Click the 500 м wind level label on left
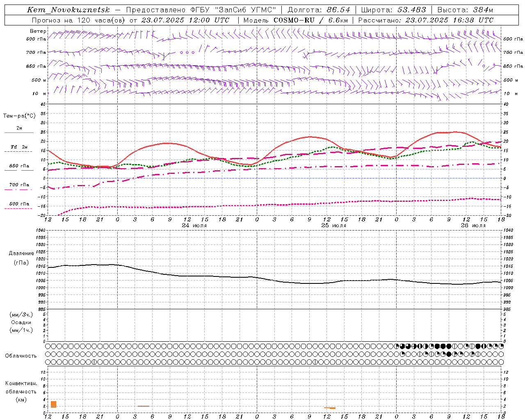 pyautogui.click(x=39, y=80)
